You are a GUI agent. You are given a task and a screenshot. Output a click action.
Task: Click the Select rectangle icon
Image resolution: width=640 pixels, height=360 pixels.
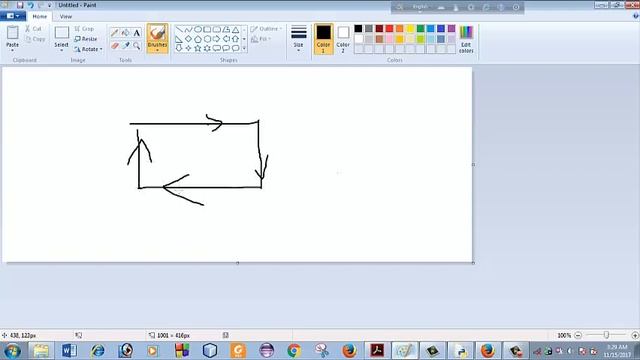62,33
